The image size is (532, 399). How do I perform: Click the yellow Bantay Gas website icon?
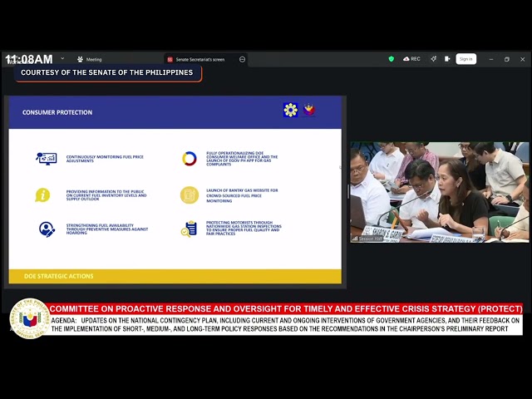click(190, 195)
